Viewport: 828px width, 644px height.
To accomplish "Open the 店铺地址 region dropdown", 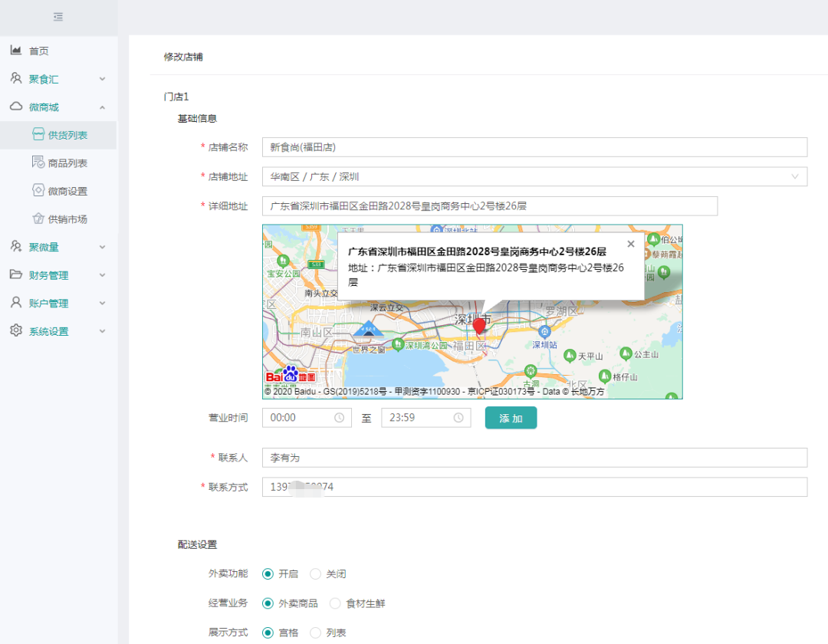I will pyautogui.click(x=534, y=177).
